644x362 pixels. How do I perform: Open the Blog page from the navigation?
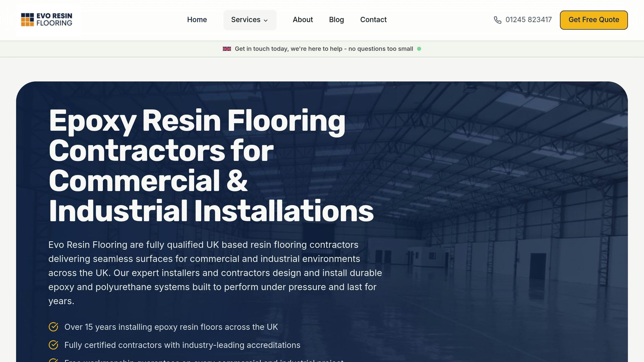coord(336,19)
